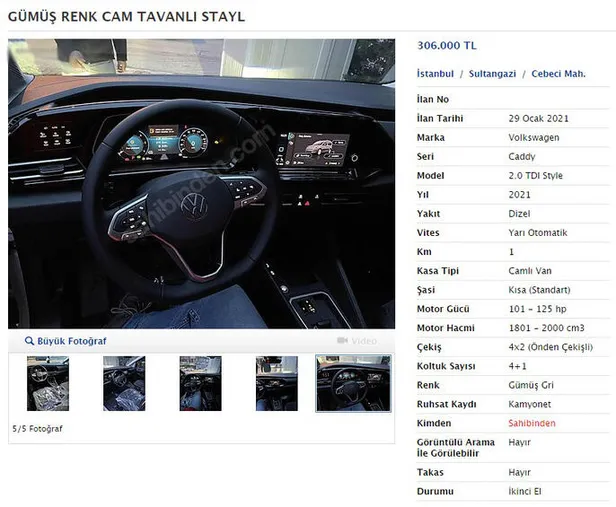Click the main steering wheel photo

coord(201,183)
